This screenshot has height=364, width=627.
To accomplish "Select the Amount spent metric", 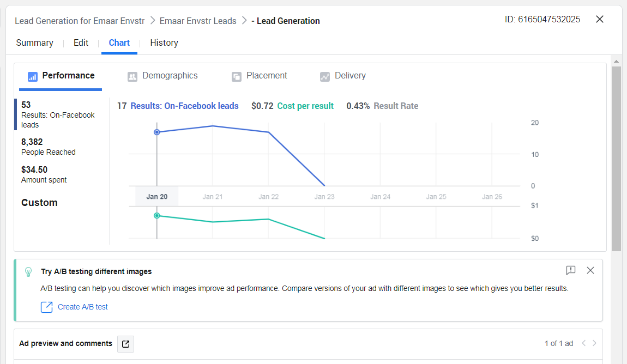I will (44, 174).
